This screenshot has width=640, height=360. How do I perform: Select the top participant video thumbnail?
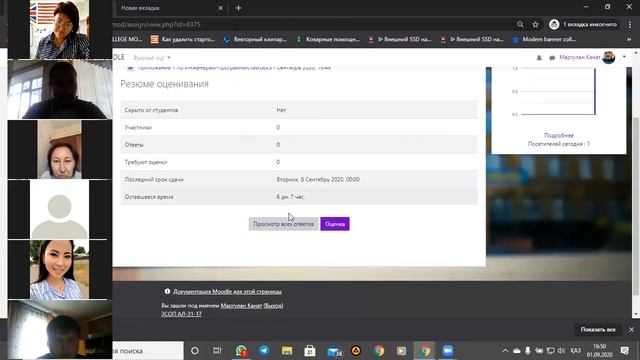60,29
